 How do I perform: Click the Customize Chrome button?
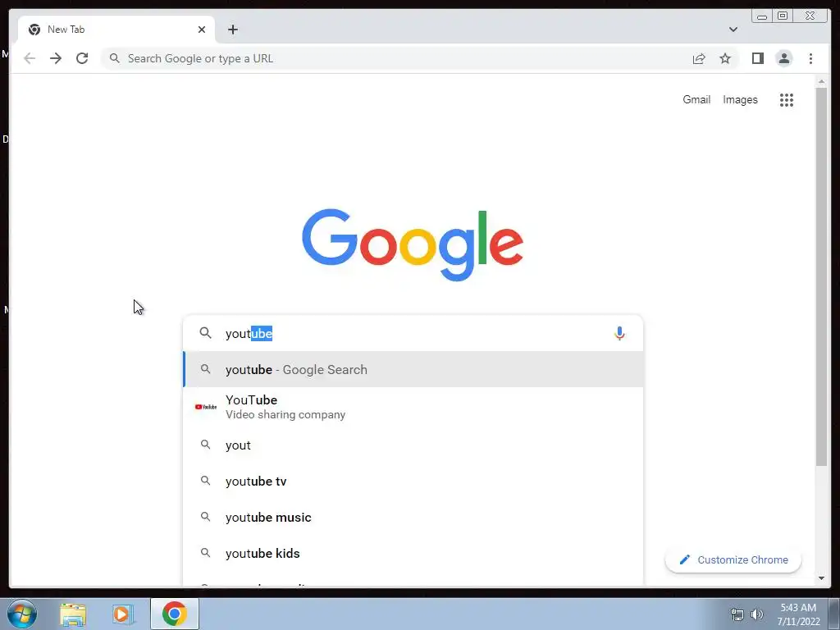(733, 559)
